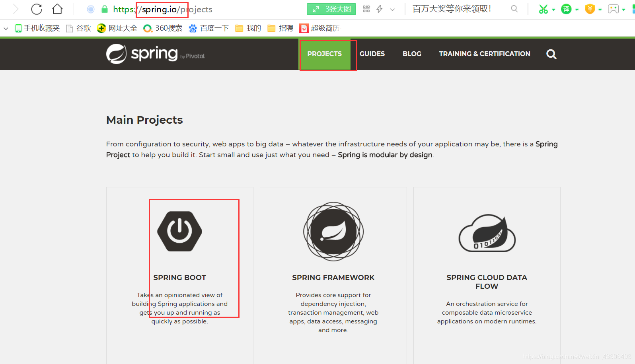Image resolution: width=635 pixels, height=364 pixels.
Task: Select the BLOG nav tab
Action: tap(412, 54)
